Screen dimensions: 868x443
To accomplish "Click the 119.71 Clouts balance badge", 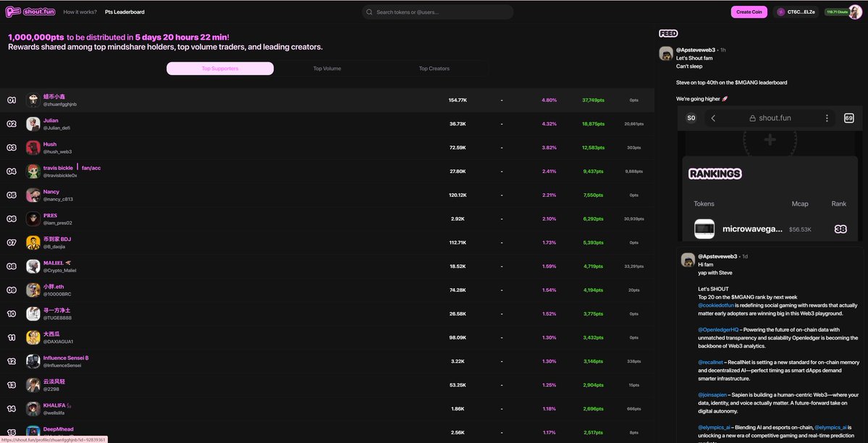I will [836, 12].
